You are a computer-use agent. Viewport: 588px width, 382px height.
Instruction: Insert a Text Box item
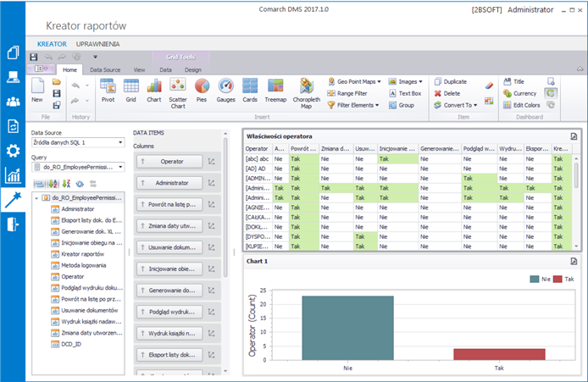[x=405, y=93]
